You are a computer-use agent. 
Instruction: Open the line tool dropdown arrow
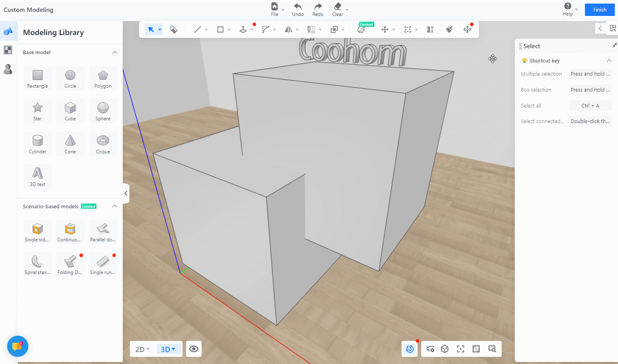(206, 30)
